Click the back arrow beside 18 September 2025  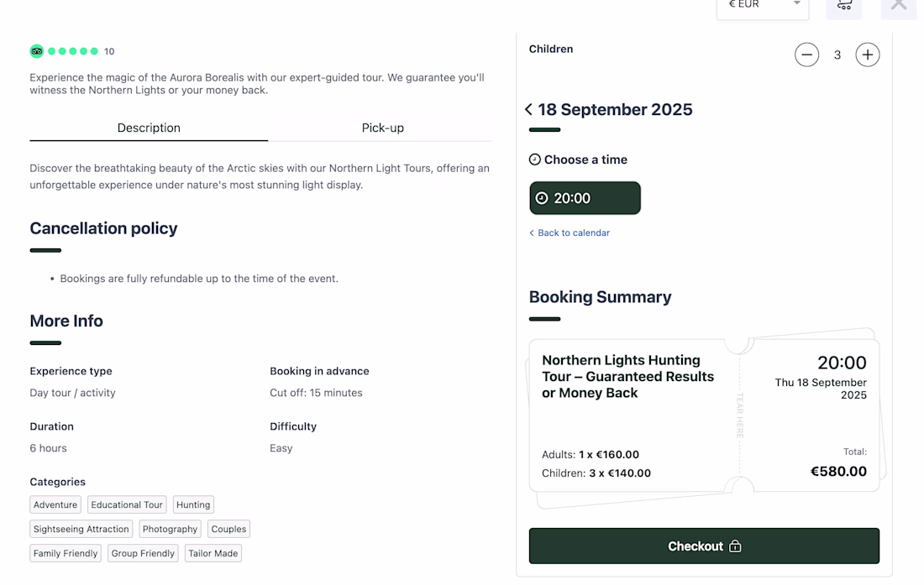click(528, 110)
